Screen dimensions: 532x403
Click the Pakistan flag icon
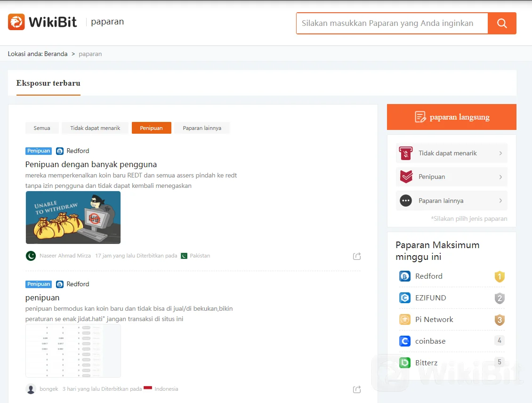tap(184, 256)
